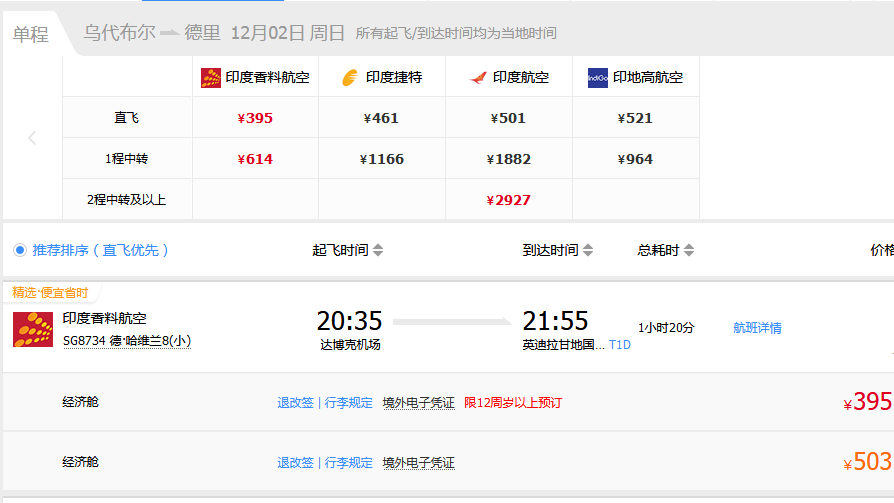Select Jet Airways one-stop fare ¥1166
894x503 pixels.
(x=381, y=159)
